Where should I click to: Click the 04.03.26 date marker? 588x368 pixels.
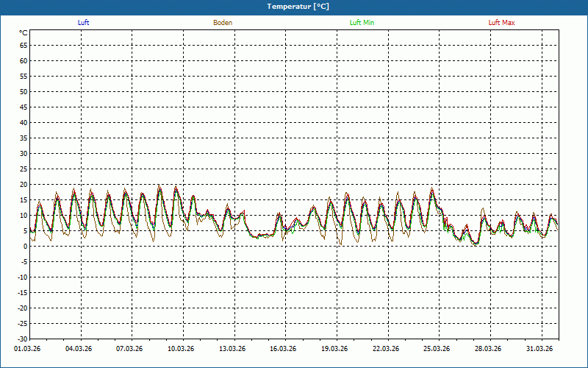click(x=79, y=350)
